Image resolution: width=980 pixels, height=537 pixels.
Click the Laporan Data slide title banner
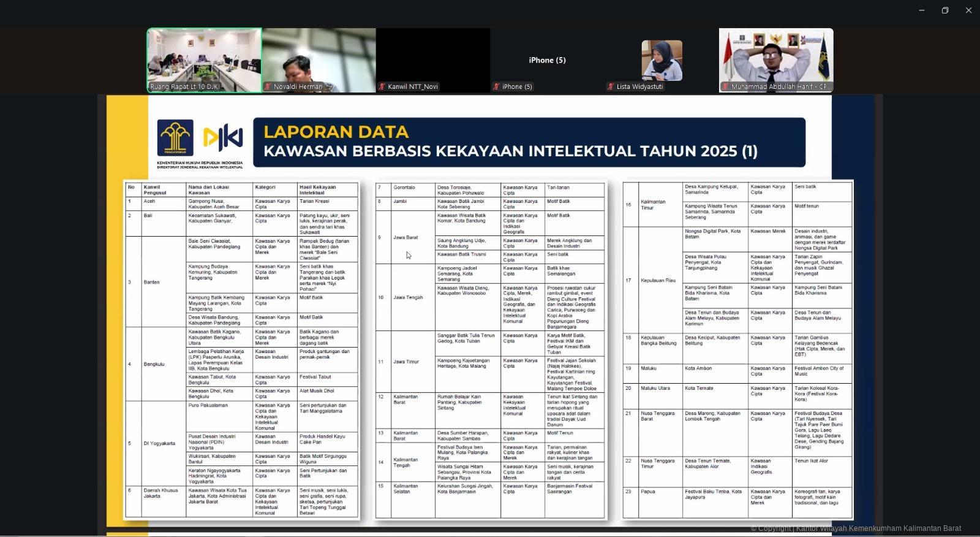tap(529, 142)
